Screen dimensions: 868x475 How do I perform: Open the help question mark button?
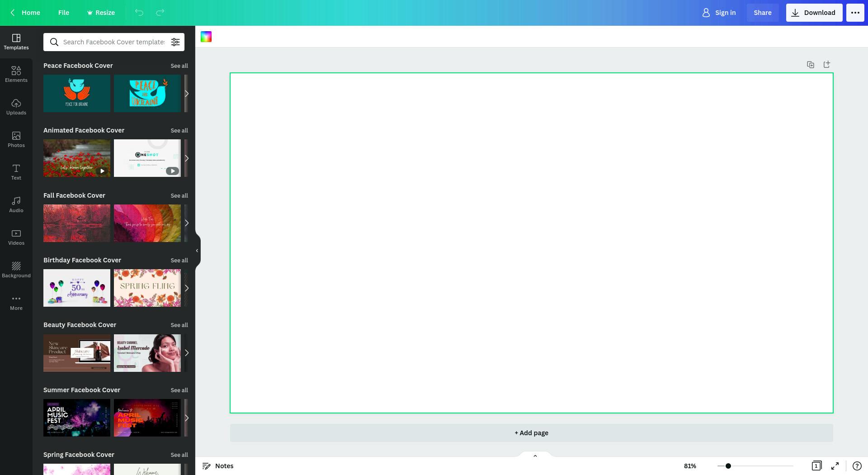click(857, 466)
